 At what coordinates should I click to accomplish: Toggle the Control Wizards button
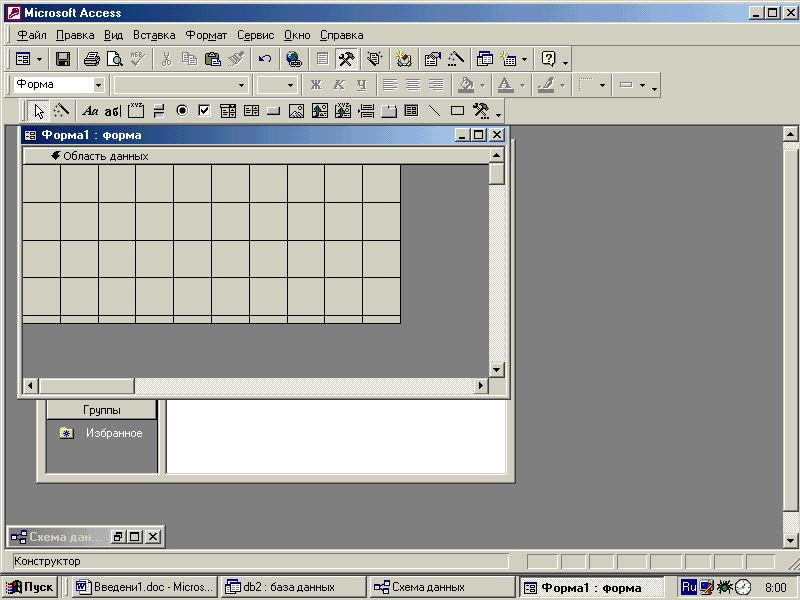point(61,111)
